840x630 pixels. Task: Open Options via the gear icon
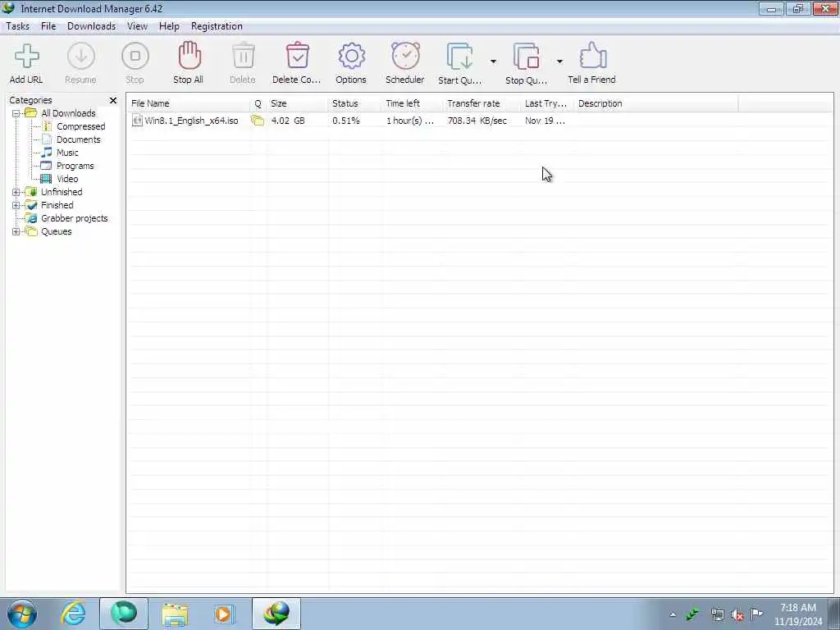tap(351, 57)
